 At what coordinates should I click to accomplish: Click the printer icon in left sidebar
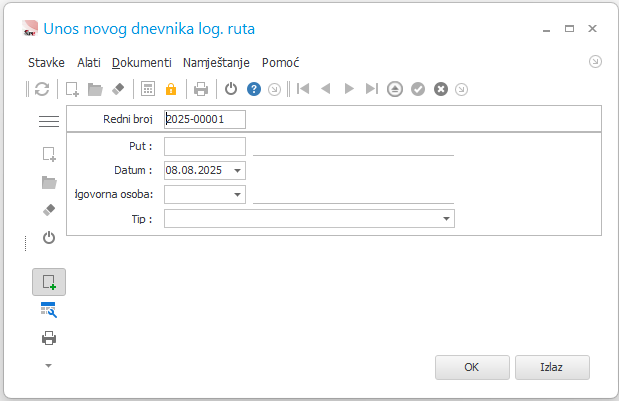[49, 338]
